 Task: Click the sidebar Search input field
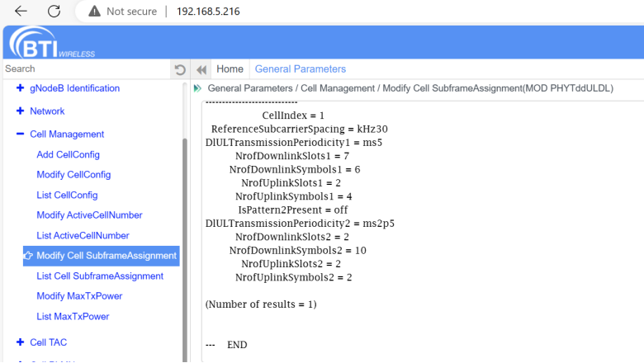tap(83, 69)
